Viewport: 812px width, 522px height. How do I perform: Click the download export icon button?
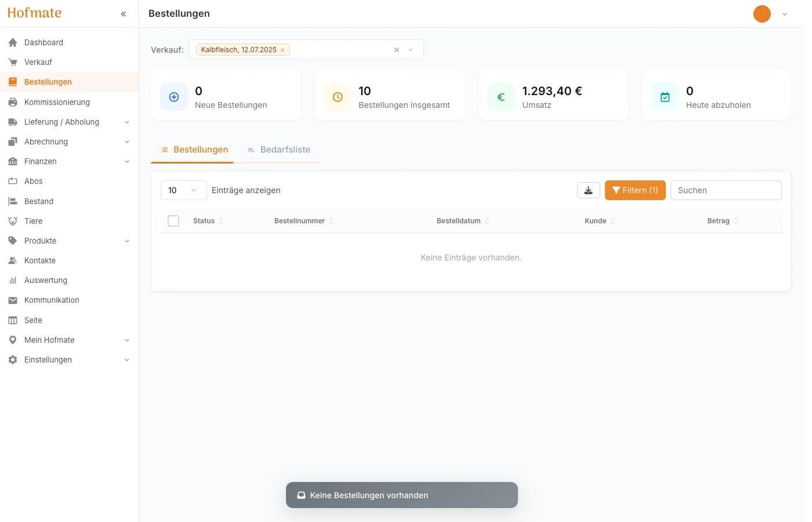(x=588, y=190)
